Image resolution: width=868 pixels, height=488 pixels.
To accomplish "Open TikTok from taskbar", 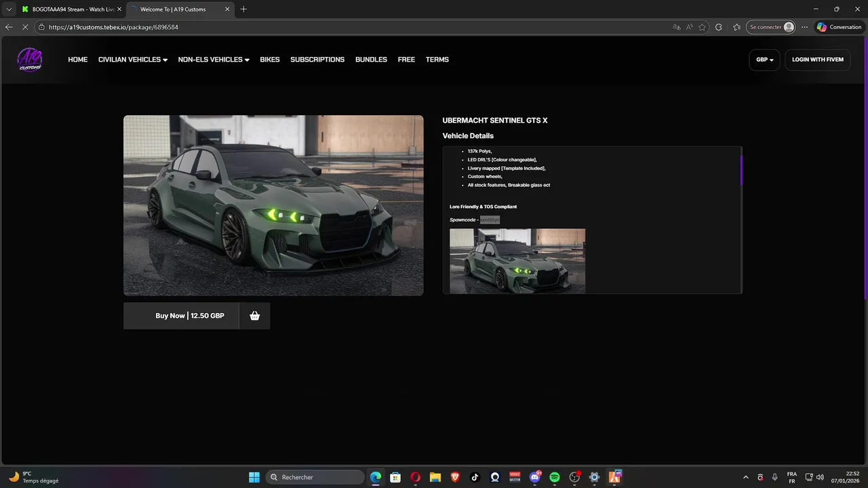I will (475, 477).
